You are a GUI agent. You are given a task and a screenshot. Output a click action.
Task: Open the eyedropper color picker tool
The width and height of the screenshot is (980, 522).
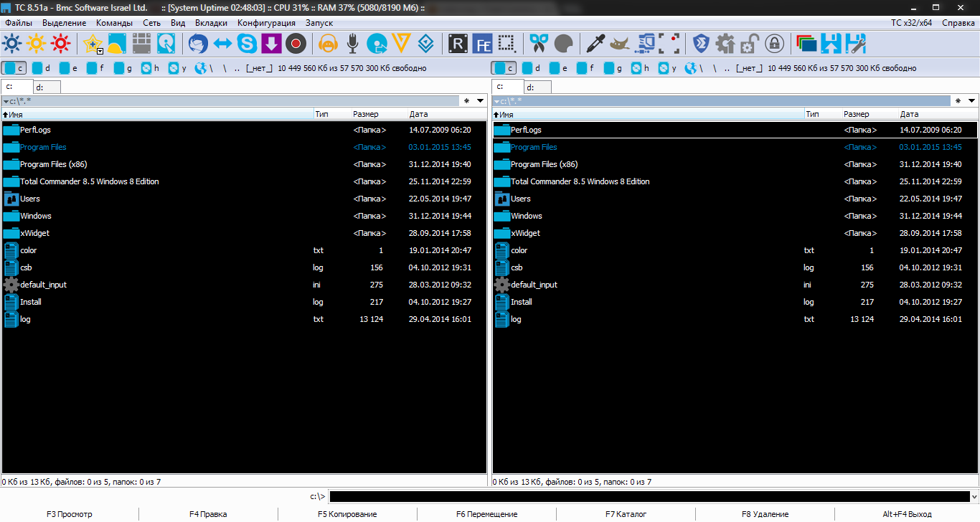[x=595, y=44]
